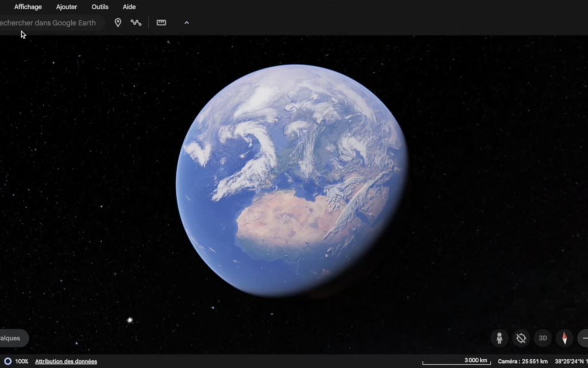Screen dimensions: 588x368
Task: Click the Caméra altitude readout
Action: click(523, 362)
